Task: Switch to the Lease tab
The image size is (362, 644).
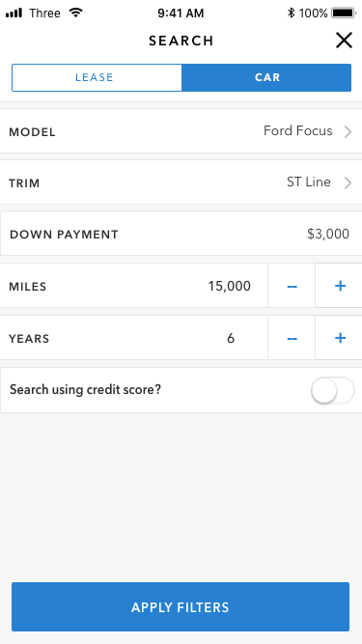Action: tap(97, 77)
